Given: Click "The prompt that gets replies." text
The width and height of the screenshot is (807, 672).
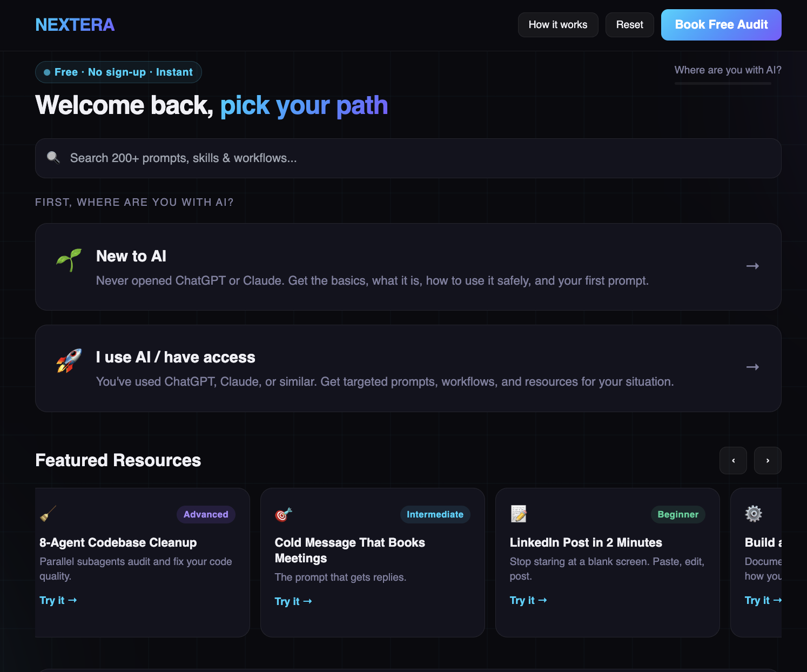Looking at the screenshot, I should pyautogui.click(x=340, y=577).
